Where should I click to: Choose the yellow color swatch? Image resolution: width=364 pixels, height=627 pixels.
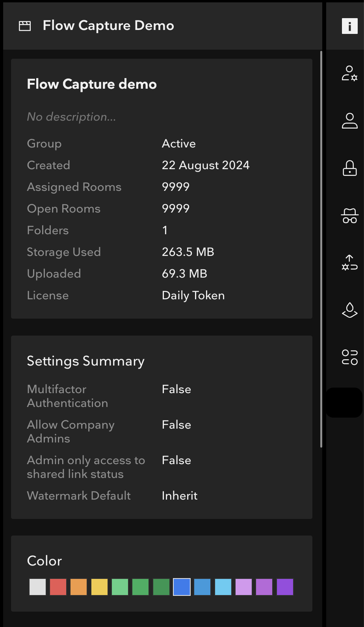pos(99,587)
